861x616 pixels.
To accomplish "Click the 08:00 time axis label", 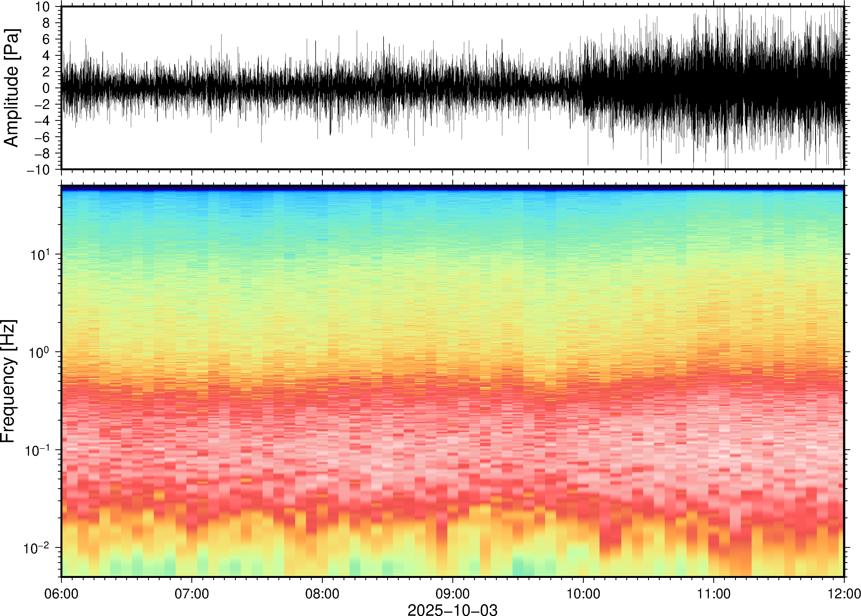I will pyautogui.click(x=322, y=594).
